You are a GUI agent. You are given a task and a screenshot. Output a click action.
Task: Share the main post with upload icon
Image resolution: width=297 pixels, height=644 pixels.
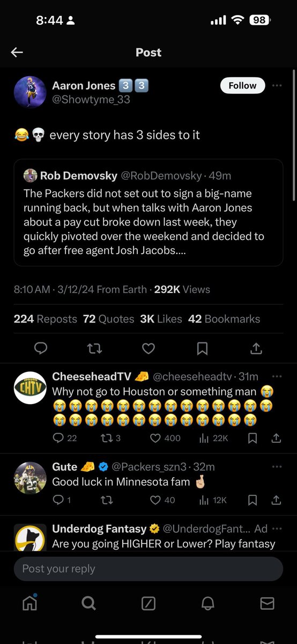(256, 349)
